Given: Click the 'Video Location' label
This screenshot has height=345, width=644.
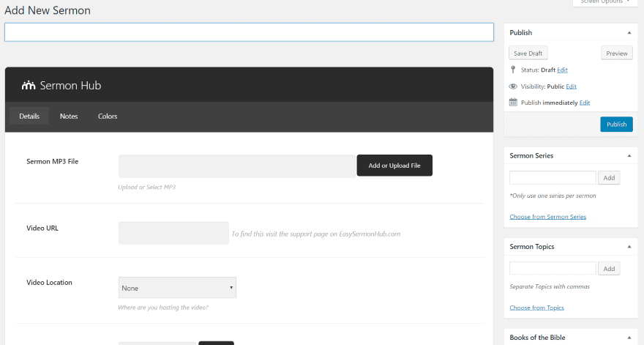Looking at the screenshot, I should (49, 283).
